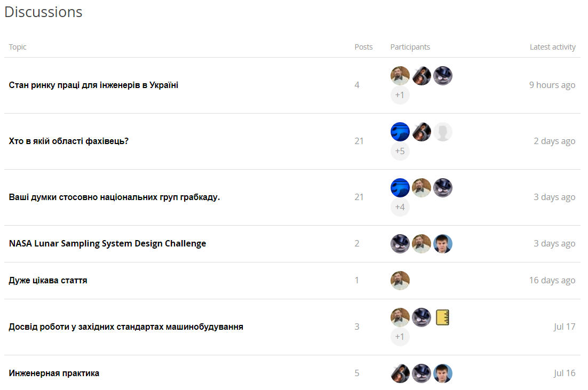The image size is (588, 390).
Task: Sort by Latest activity column header
Action: [552, 47]
